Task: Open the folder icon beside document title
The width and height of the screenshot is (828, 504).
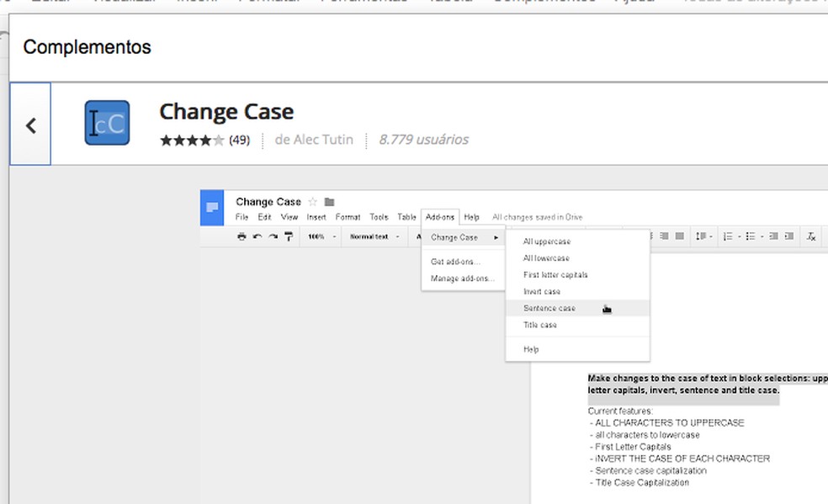Action: coord(329,202)
